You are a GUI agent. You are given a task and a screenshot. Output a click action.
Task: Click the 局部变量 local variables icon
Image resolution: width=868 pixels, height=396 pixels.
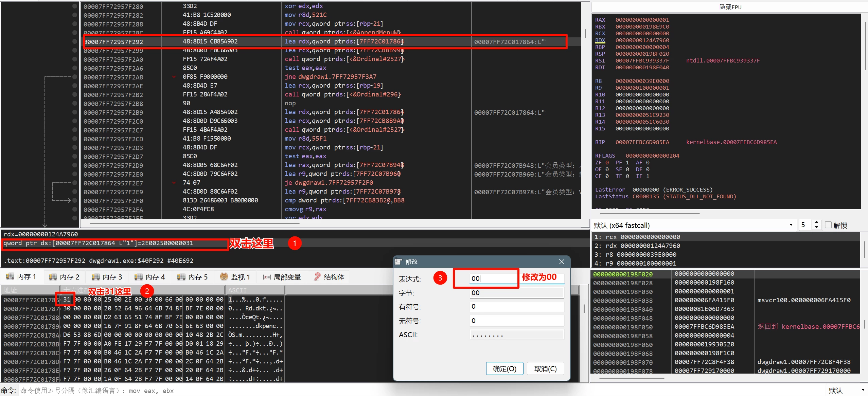[267, 277]
